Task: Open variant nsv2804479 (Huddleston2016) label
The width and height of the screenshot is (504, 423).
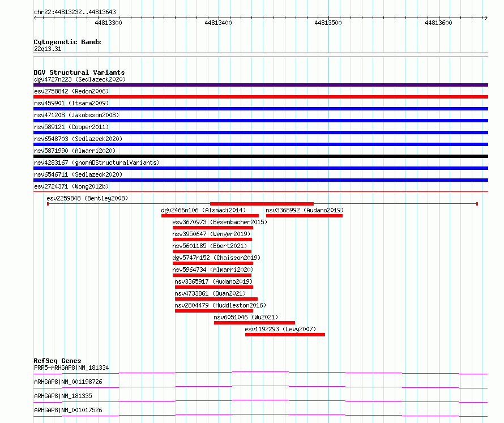Action: pos(220,305)
